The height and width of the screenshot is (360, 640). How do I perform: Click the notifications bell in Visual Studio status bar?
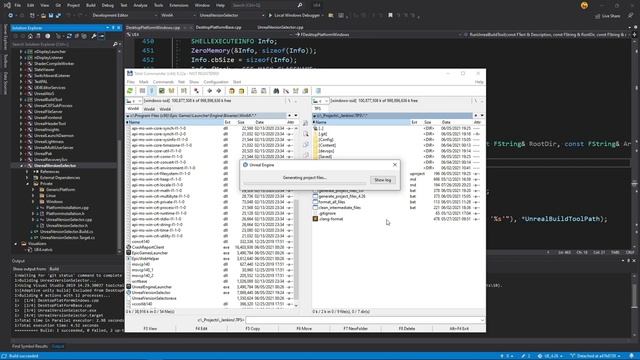631,356
